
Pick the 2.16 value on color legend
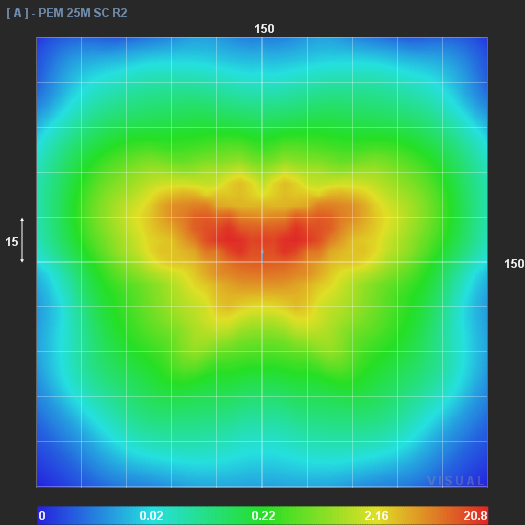[x=376, y=515]
